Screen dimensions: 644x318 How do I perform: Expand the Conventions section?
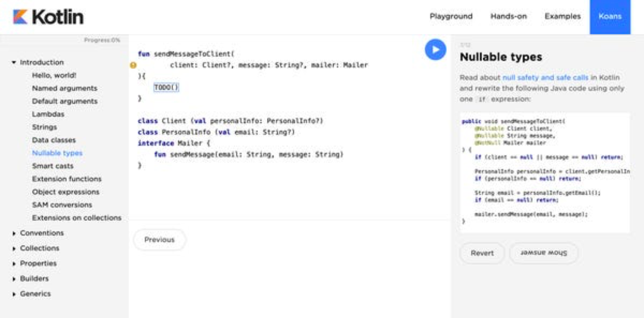pyautogui.click(x=14, y=233)
